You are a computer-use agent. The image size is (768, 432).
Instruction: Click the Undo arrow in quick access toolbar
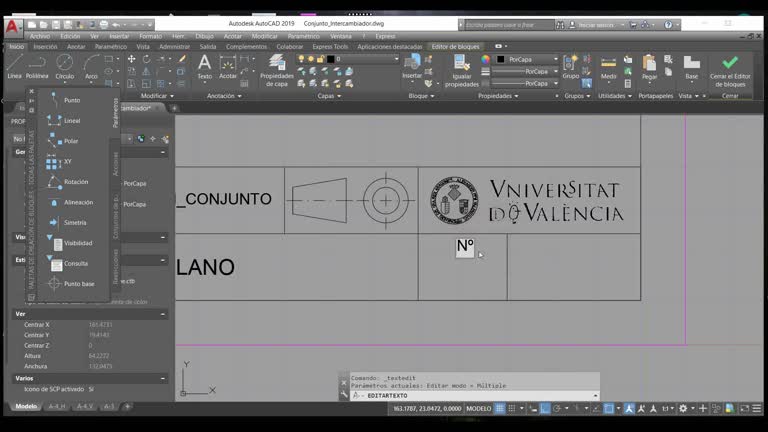116,24
